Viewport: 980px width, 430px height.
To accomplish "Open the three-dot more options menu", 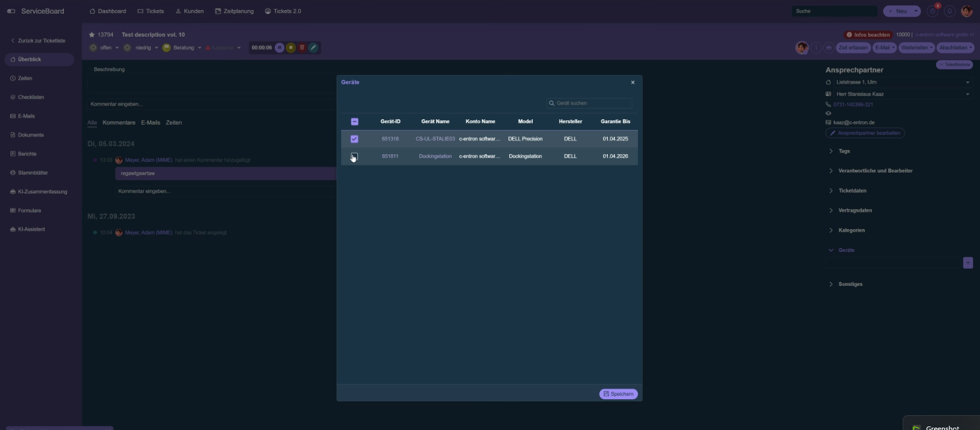I will tap(816, 48).
